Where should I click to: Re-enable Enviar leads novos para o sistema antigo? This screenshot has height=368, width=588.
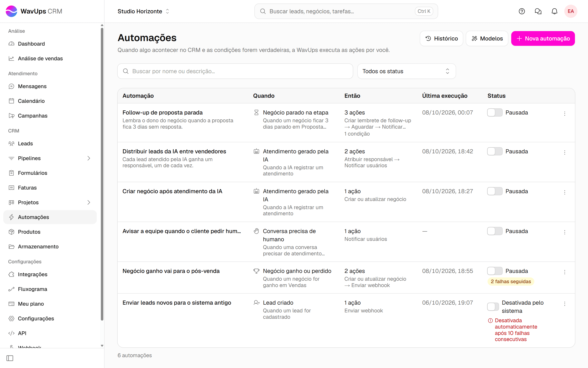tap(493, 307)
